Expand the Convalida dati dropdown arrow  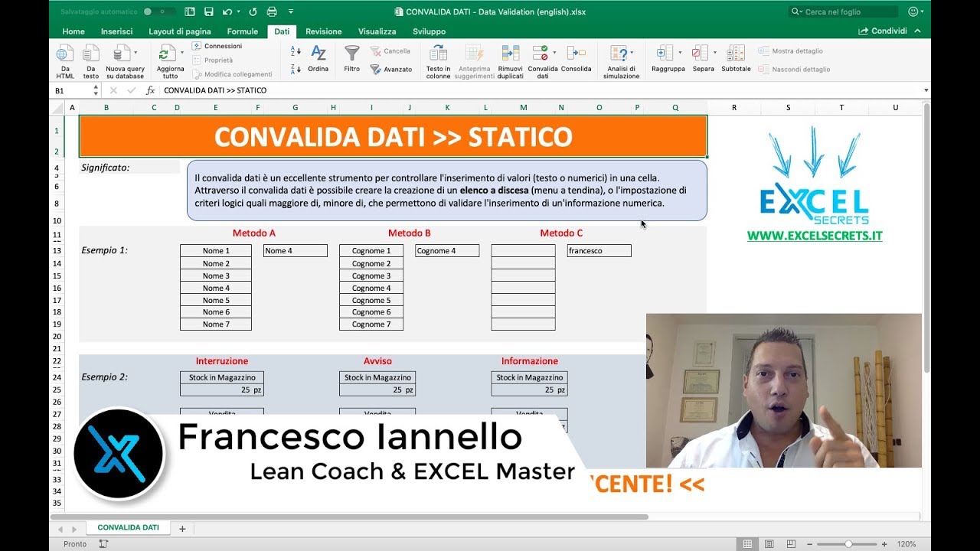point(554,53)
